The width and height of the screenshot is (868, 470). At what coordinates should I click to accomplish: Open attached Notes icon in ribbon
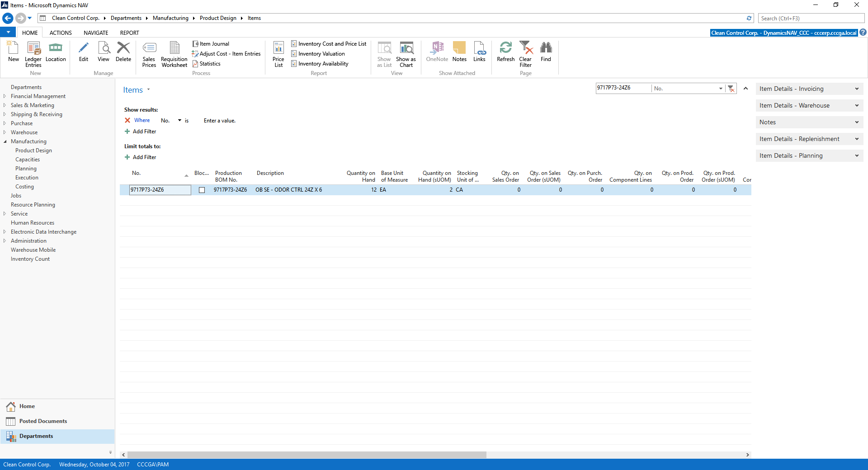[459, 52]
